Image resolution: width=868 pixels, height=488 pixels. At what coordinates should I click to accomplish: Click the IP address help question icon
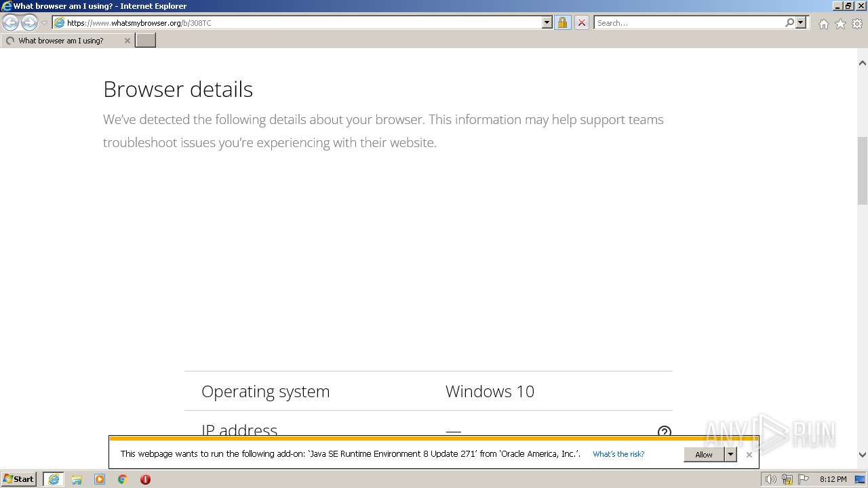coord(664,432)
